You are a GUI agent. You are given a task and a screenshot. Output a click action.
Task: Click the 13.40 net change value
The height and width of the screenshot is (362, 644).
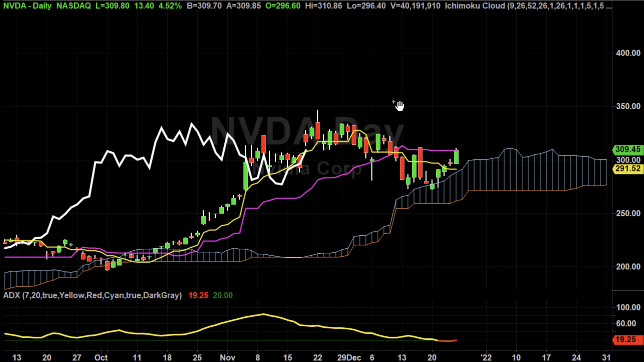(144, 6)
